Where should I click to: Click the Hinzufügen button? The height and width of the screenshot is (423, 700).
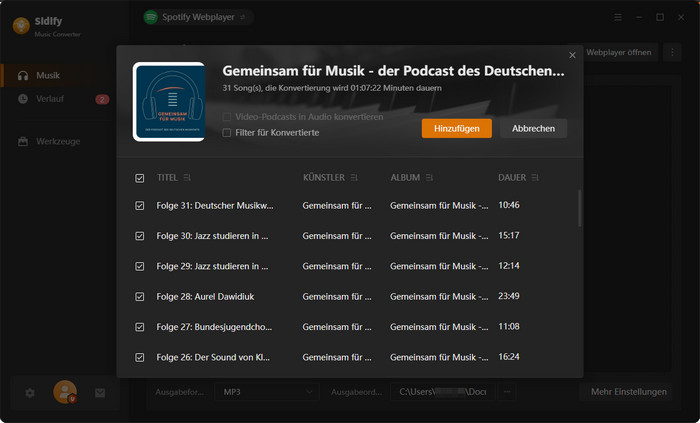coord(457,129)
